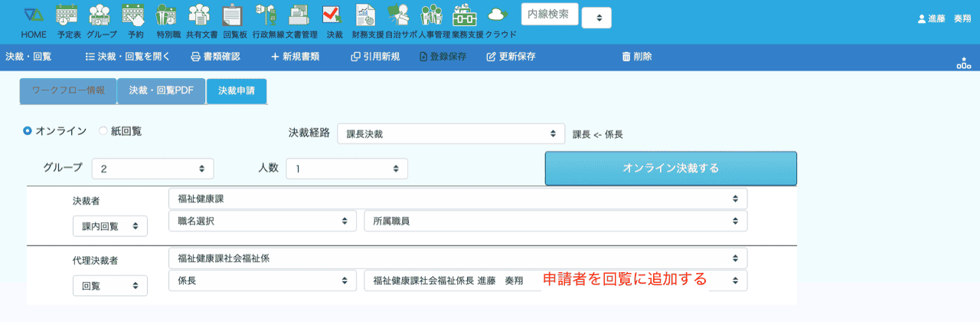Open the グループ number dropdown

(x=152, y=168)
